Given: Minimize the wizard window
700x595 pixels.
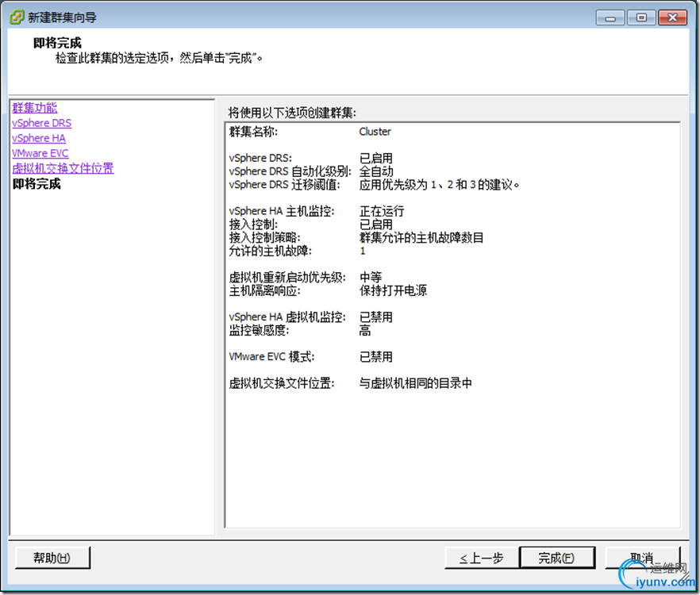Looking at the screenshot, I should pyautogui.click(x=609, y=17).
